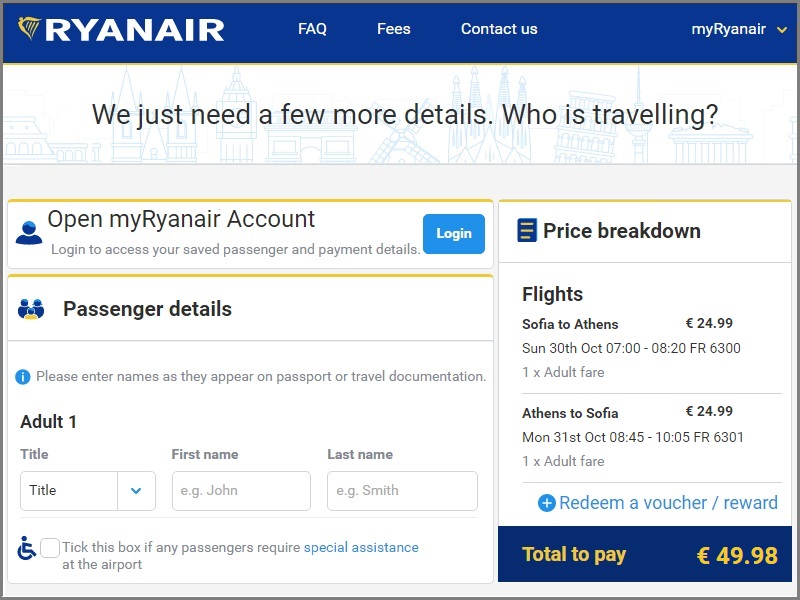
Task: Click the blue info icon
Action: point(23,377)
